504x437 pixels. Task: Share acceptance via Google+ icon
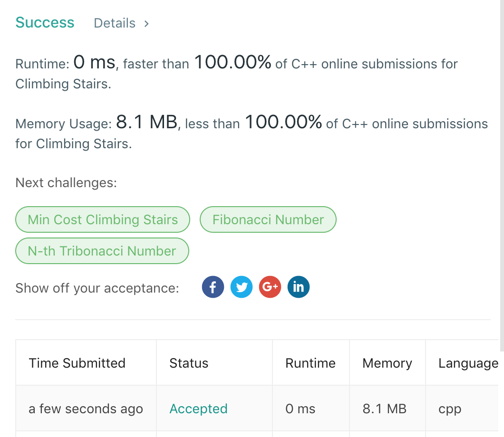[270, 287]
